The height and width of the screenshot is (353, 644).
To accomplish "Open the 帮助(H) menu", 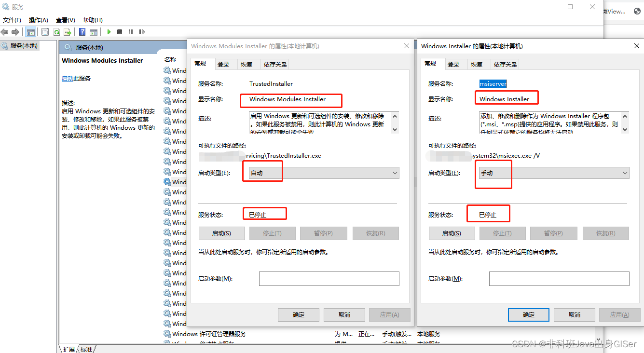I will pos(93,20).
